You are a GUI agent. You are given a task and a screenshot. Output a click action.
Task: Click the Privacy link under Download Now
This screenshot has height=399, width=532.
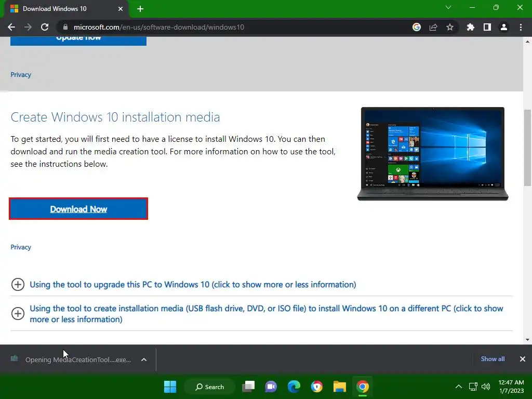click(21, 247)
